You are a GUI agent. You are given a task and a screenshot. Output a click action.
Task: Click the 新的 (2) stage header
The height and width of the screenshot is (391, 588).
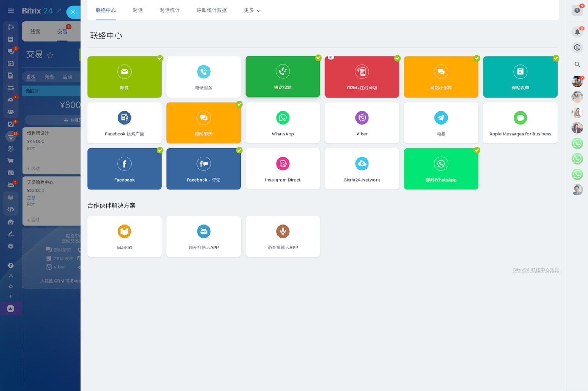pyautogui.click(x=51, y=91)
